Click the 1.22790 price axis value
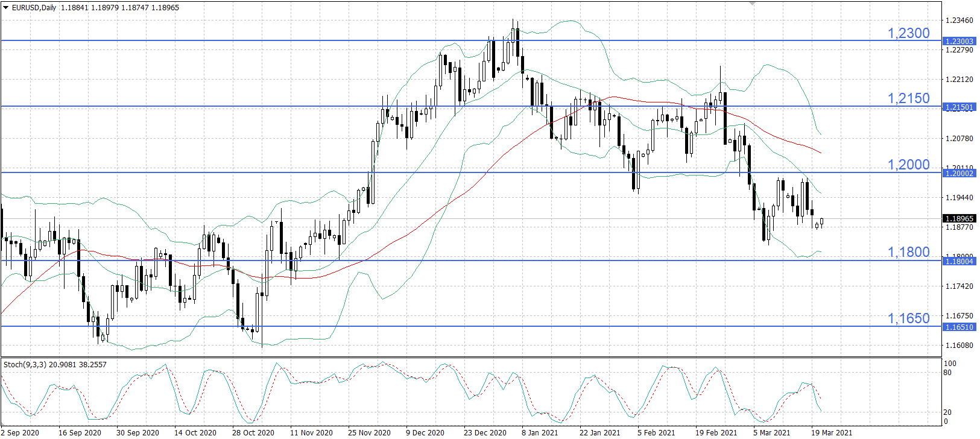 (959, 50)
